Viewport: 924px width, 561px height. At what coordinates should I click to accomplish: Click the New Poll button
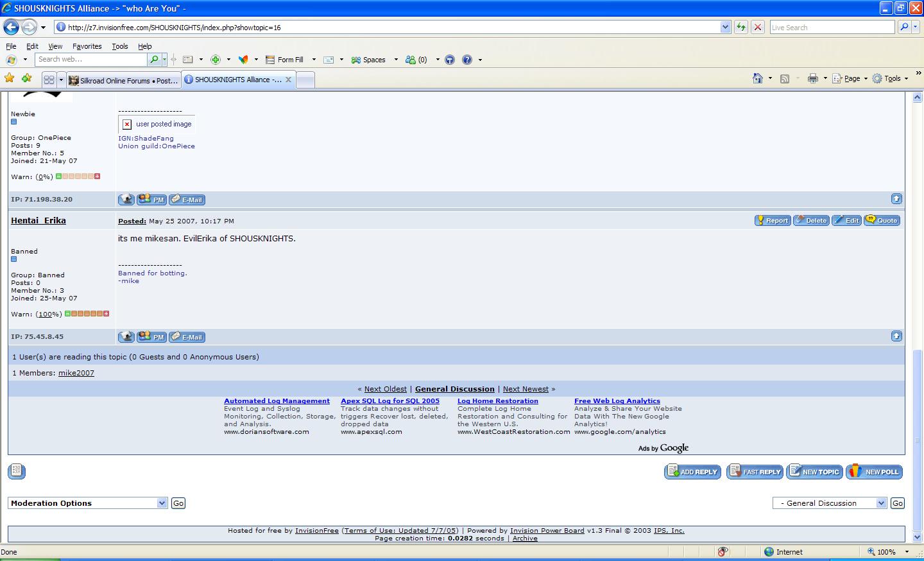tap(874, 472)
